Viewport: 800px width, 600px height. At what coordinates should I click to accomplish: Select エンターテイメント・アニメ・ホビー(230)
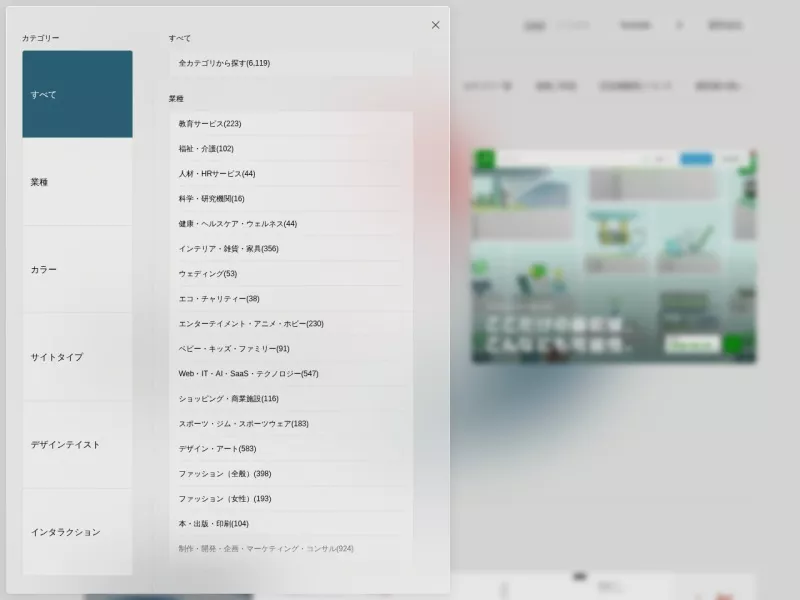click(291, 323)
